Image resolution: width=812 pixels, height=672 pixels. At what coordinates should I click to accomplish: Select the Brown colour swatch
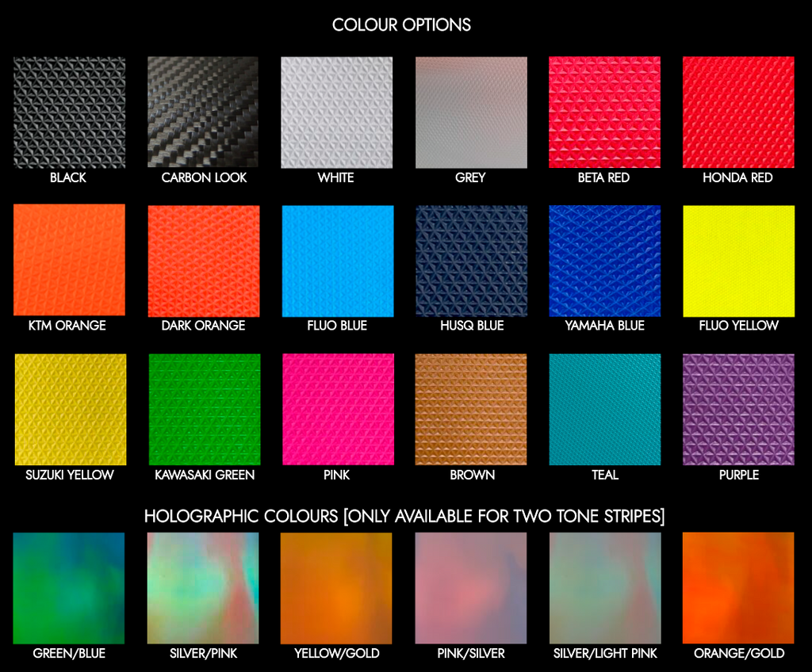pos(471,410)
